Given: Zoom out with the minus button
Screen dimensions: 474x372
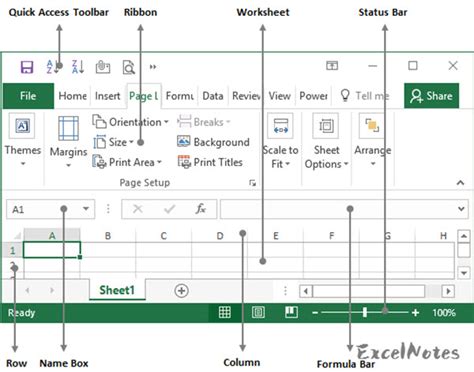Looking at the screenshot, I should coord(315,313).
